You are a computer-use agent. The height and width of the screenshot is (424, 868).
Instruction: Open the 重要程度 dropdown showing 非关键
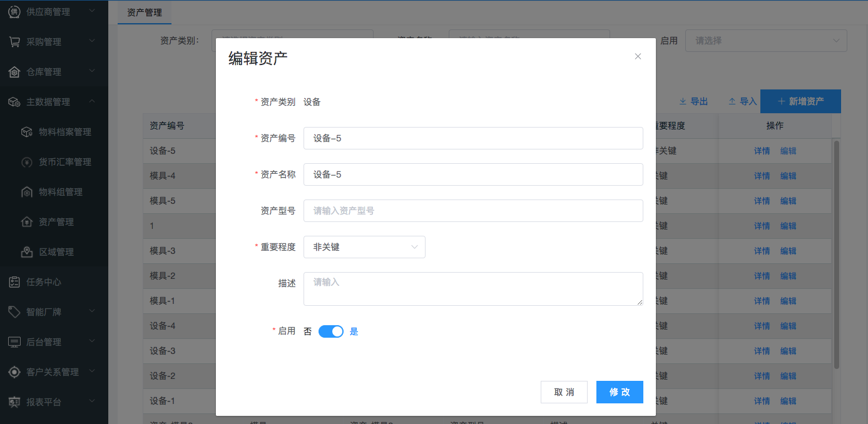pyautogui.click(x=364, y=247)
